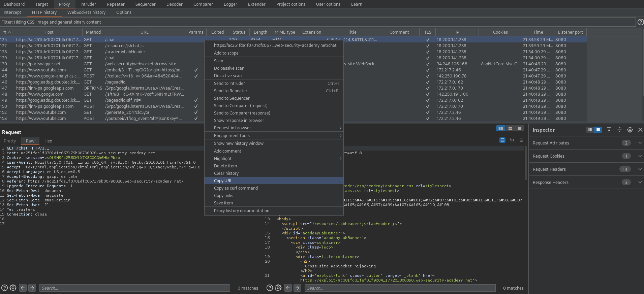Go to previous match in Response search

[x=288, y=288]
